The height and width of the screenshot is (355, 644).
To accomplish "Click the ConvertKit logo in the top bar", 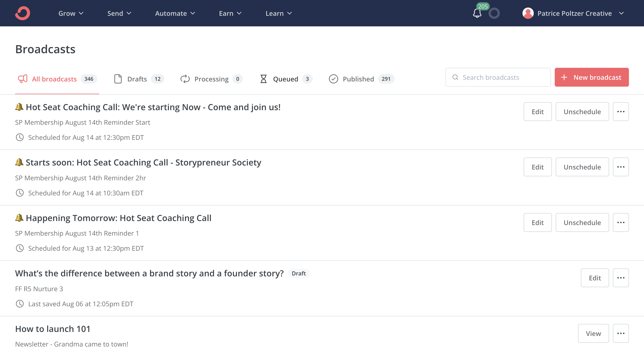I will click(x=23, y=13).
